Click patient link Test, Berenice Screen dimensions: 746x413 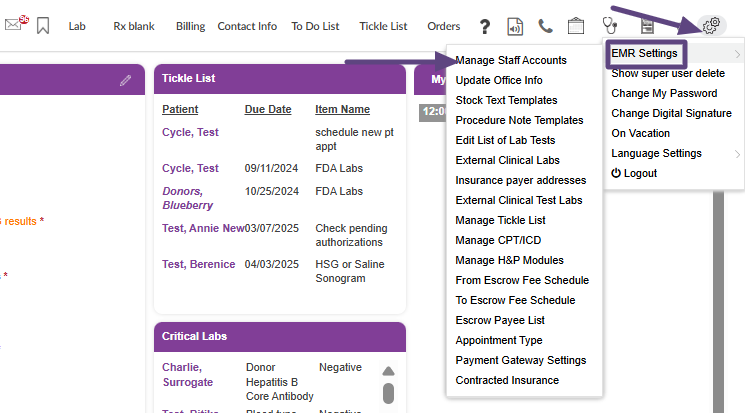pos(198,264)
